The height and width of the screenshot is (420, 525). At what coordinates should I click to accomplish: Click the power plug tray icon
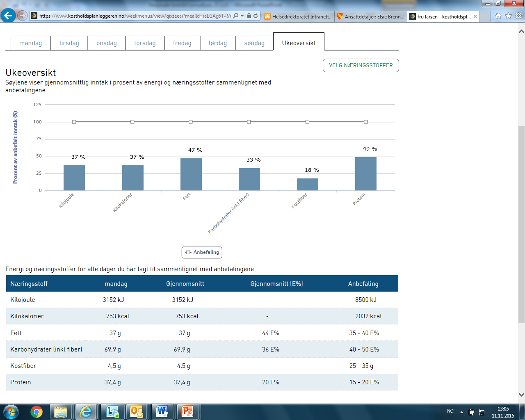click(x=471, y=412)
